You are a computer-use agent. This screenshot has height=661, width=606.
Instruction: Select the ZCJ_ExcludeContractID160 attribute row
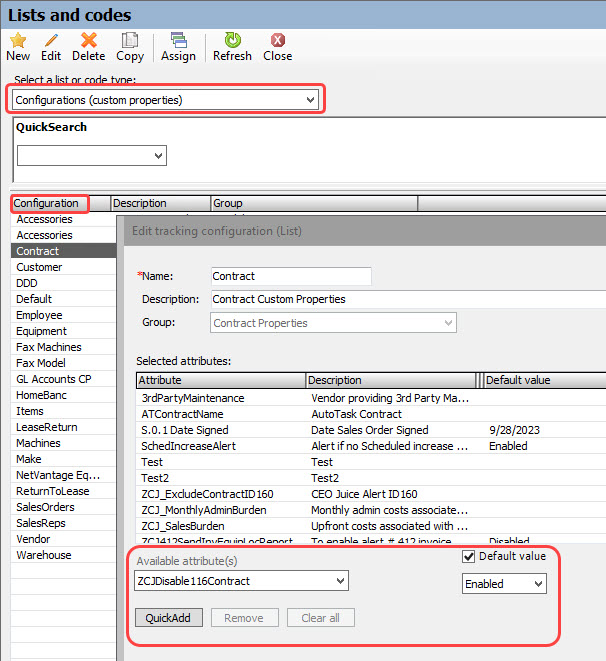pos(371,494)
